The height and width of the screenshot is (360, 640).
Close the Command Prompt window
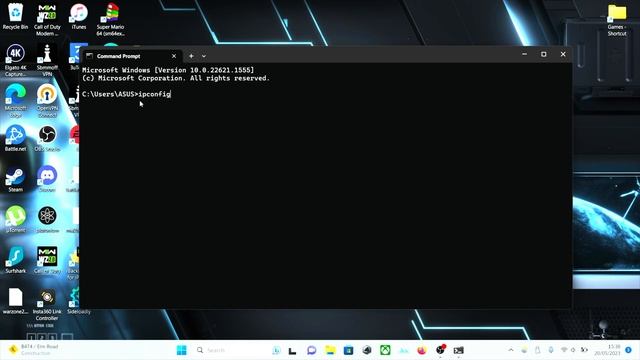(563, 54)
